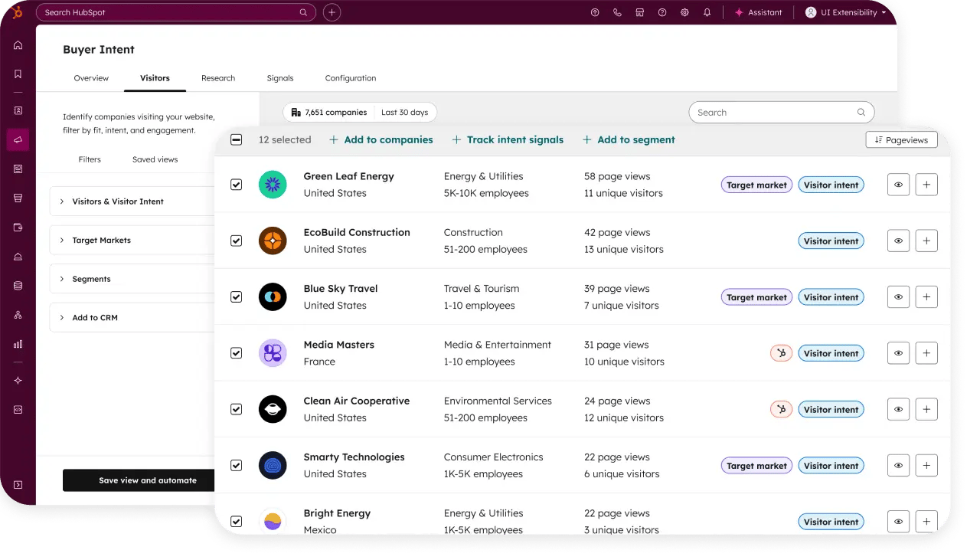Uncheck the Green Leaf Energy checkbox

point(237,185)
